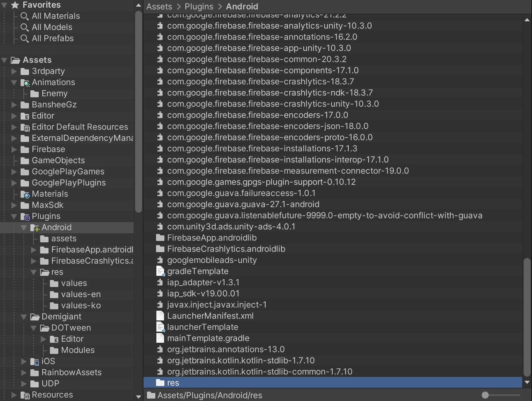The height and width of the screenshot is (401, 532).
Task: Click the com.unity3d.ads.unity-ads-4.0.1 plugin icon
Action: click(x=160, y=227)
